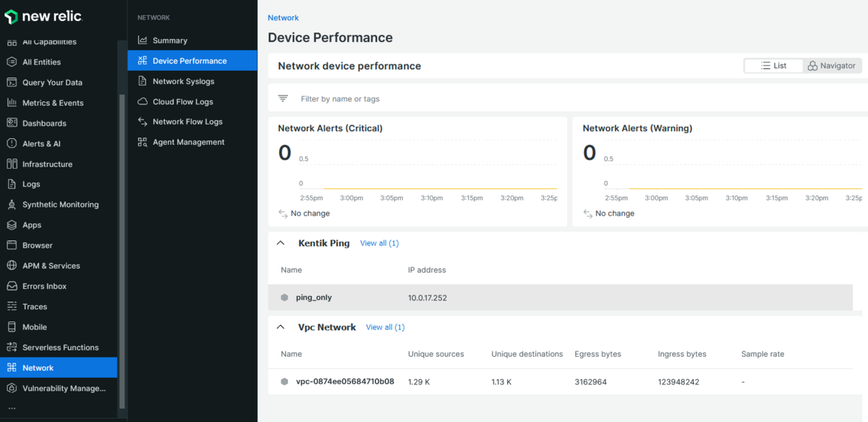
Task: Open All Capabilities in the sidebar
Action: coord(49,42)
